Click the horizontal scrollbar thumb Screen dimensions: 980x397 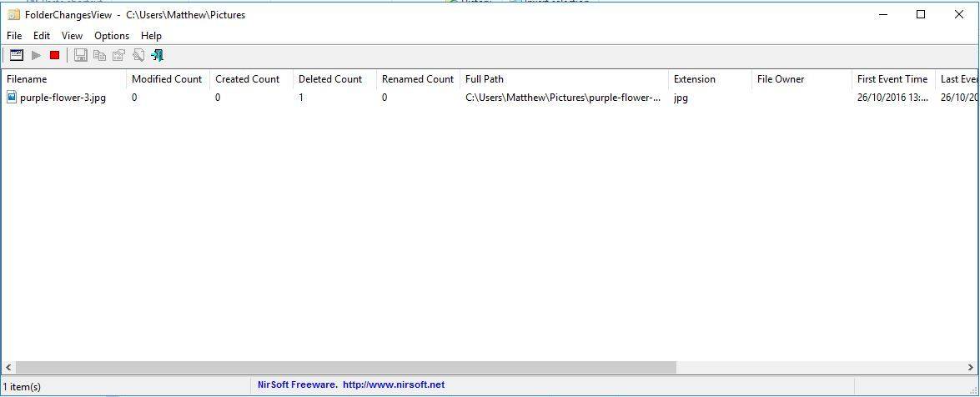[346, 368]
